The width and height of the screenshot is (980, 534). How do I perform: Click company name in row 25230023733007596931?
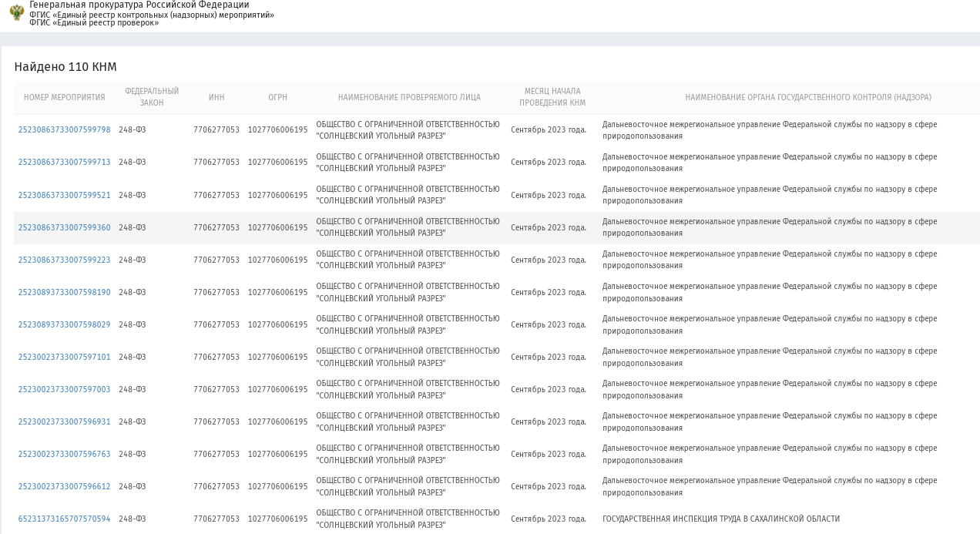tap(408, 421)
